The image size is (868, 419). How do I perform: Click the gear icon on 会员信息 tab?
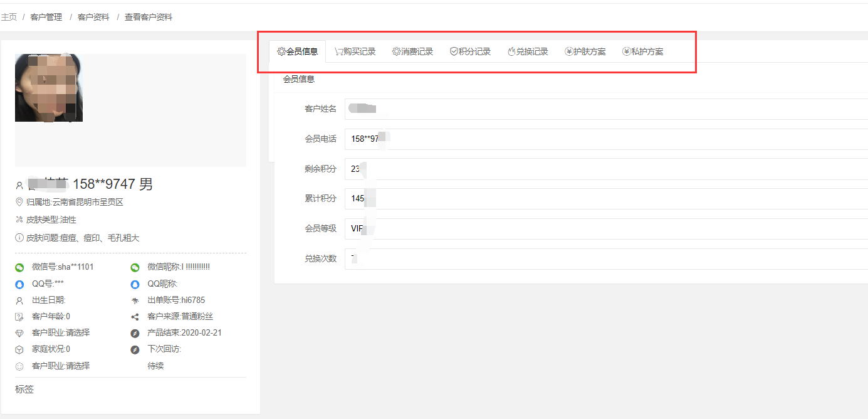click(x=281, y=51)
